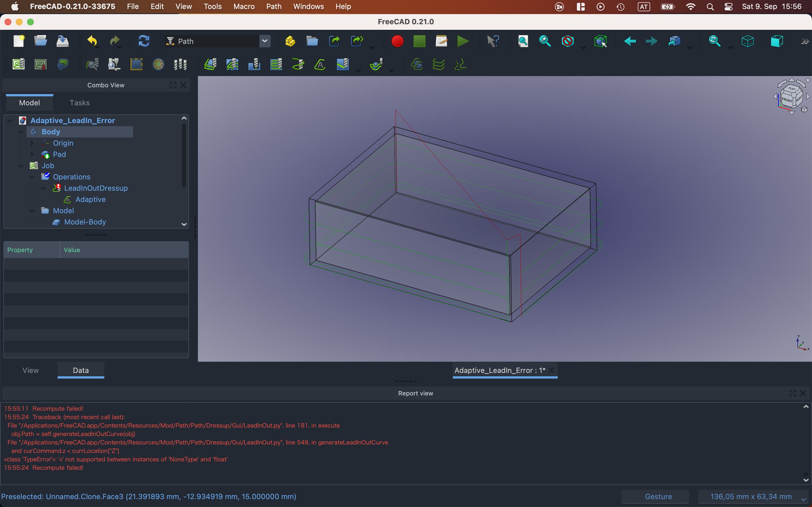Open the Path menu in the menu bar
812x507 pixels.
(273, 6)
